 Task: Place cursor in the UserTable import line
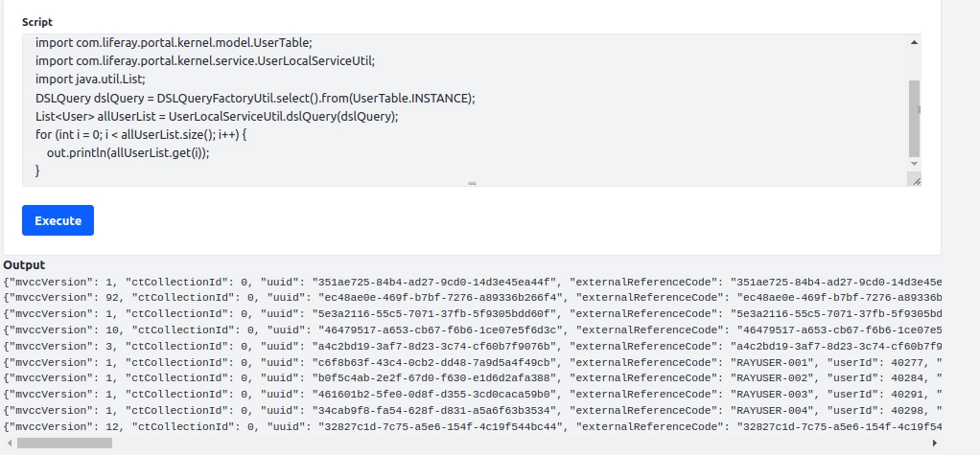[174, 43]
